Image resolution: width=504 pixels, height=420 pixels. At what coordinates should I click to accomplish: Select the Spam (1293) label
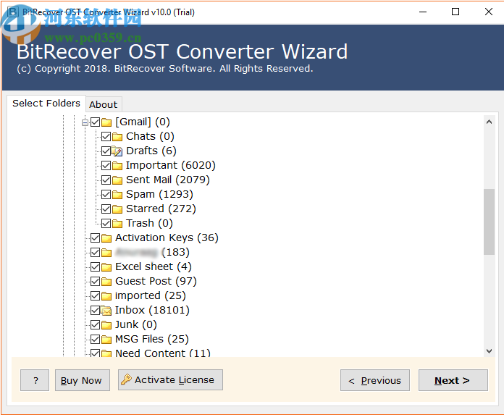[159, 194]
